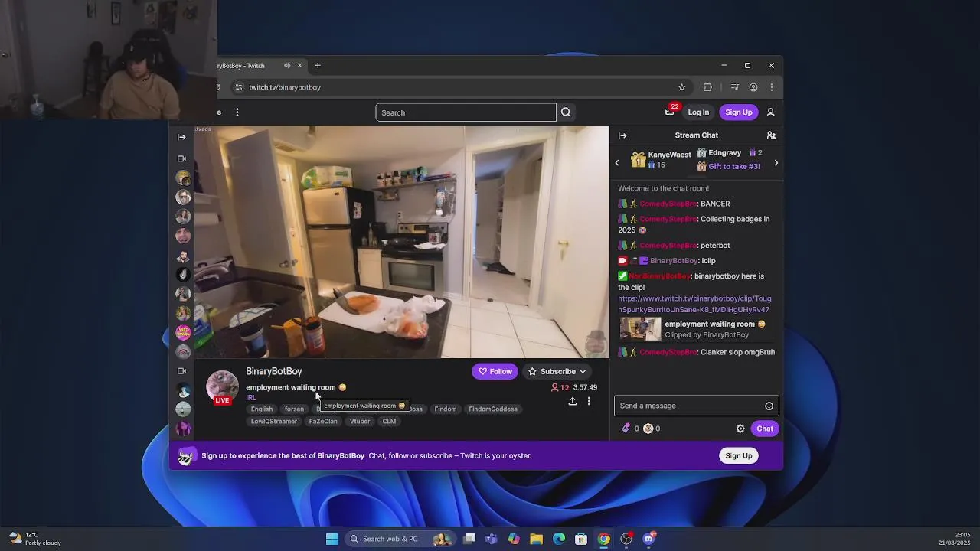Screen dimensions: 980x551
Task: Mute the Twitch browser tab audio
Action: click(x=287, y=66)
